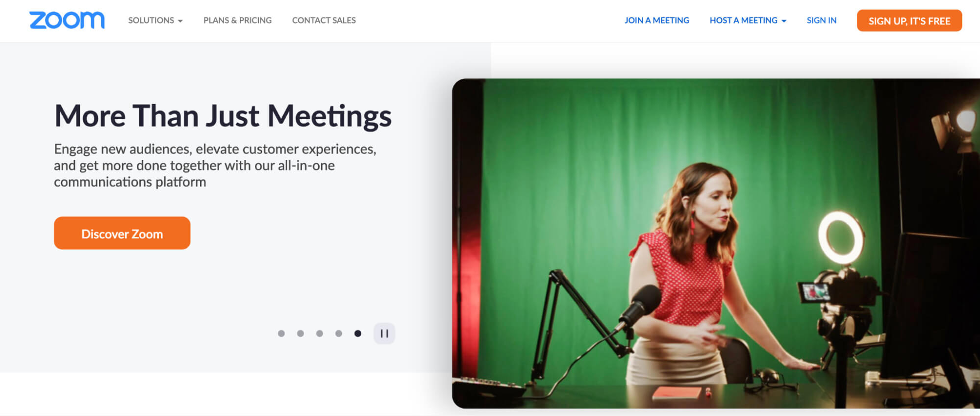The height and width of the screenshot is (416, 980).
Task: Select the first carousel dot
Action: tap(281, 334)
